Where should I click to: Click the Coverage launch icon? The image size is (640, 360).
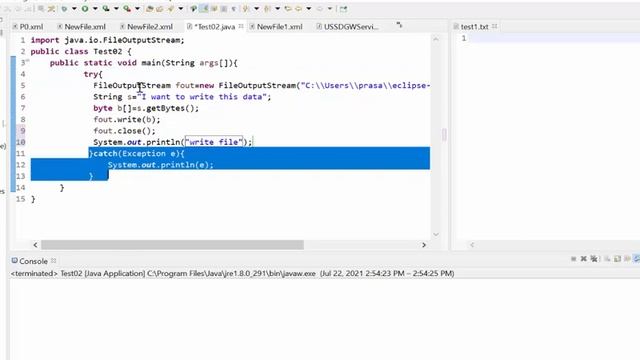click(106, 9)
